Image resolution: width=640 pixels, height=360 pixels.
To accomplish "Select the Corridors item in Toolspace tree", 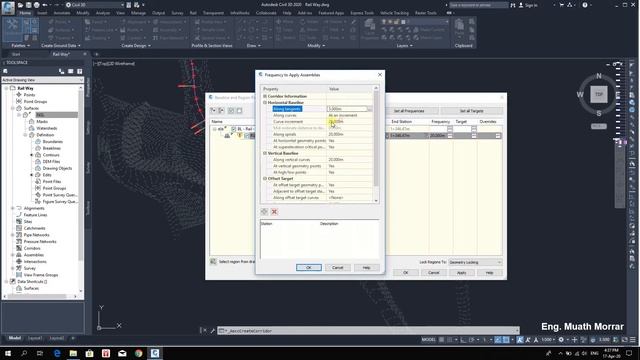I will (x=32, y=248).
